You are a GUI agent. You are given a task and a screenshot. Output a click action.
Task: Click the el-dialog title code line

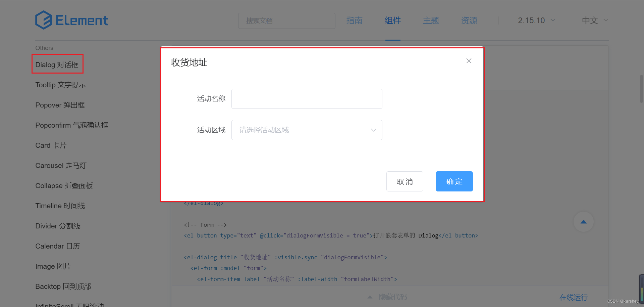[x=285, y=257]
